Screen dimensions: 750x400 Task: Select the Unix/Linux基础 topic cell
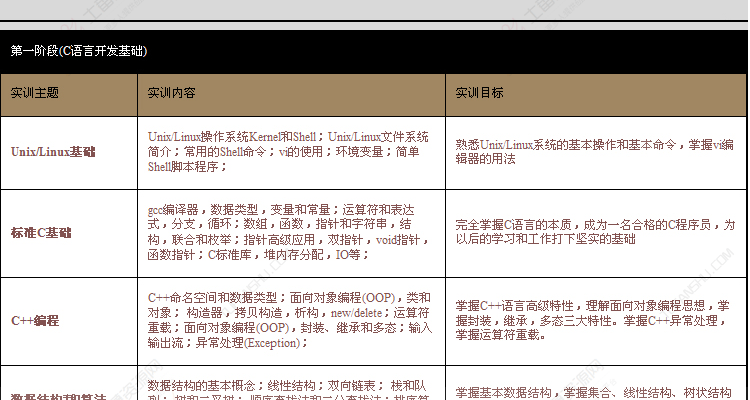[x=53, y=152]
